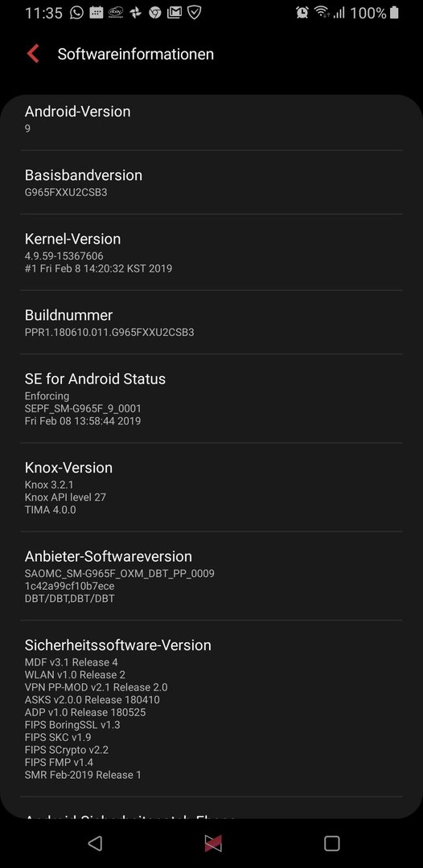Tap the Knox-Version entry
423x868 pixels.
point(211,488)
